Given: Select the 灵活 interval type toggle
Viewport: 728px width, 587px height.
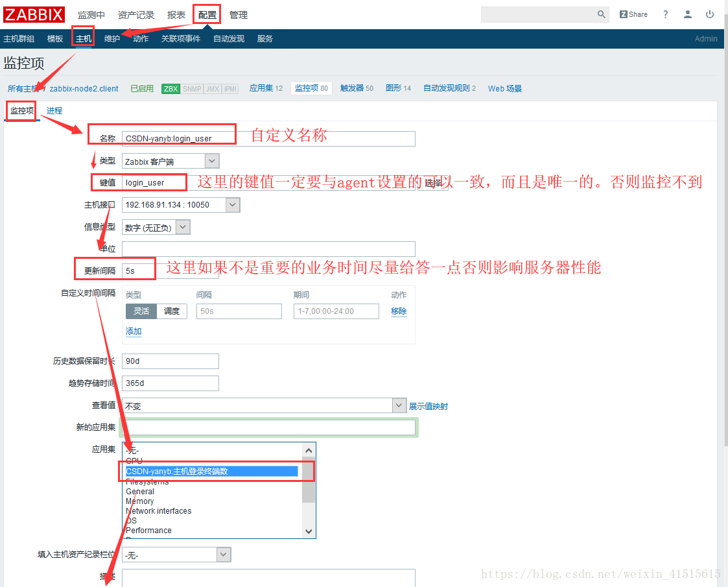Looking at the screenshot, I should click(141, 311).
